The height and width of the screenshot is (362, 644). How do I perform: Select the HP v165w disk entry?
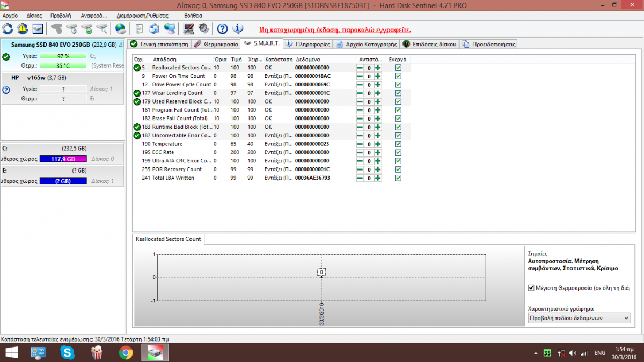coord(62,88)
